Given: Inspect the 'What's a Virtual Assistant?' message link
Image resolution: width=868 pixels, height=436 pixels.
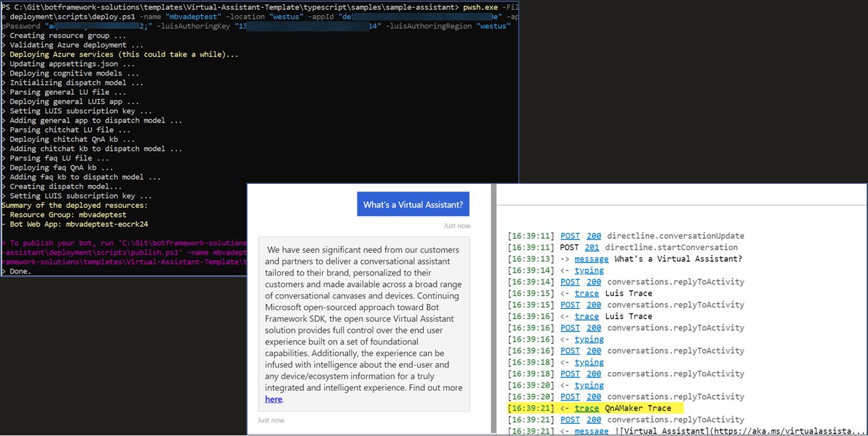Looking at the screenshot, I should pyautogui.click(x=591, y=259).
